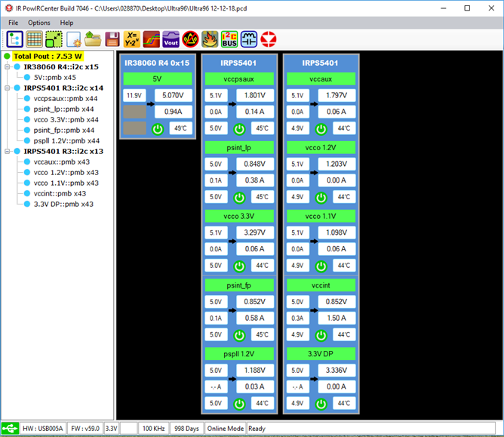Collapse the IR38060 R4::i2c x15 node

(7, 67)
